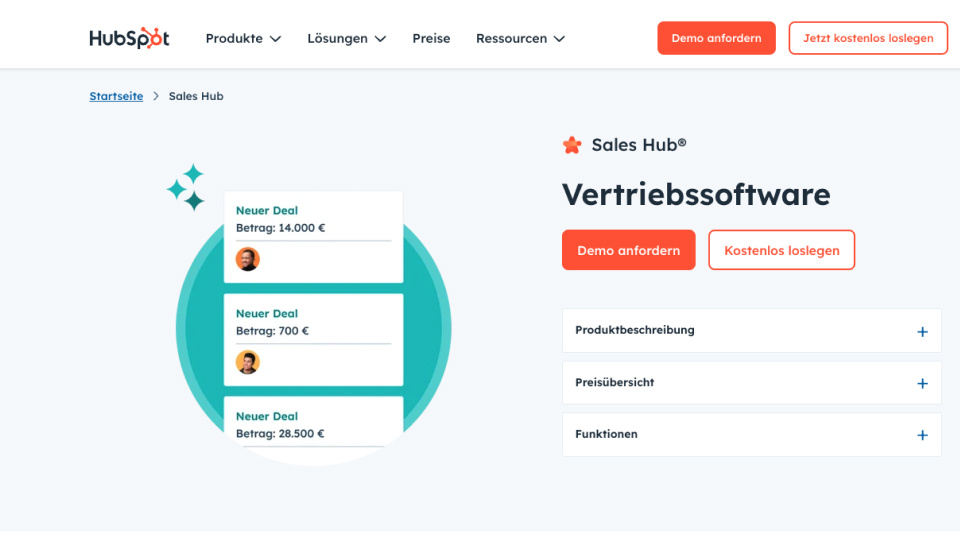Click Jetzt kostenlos loslegen button

click(868, 38)
